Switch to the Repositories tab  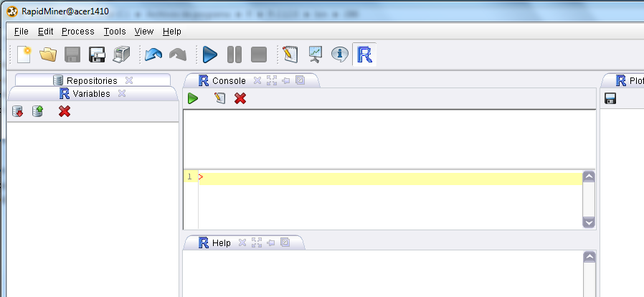tap(91, 81)
